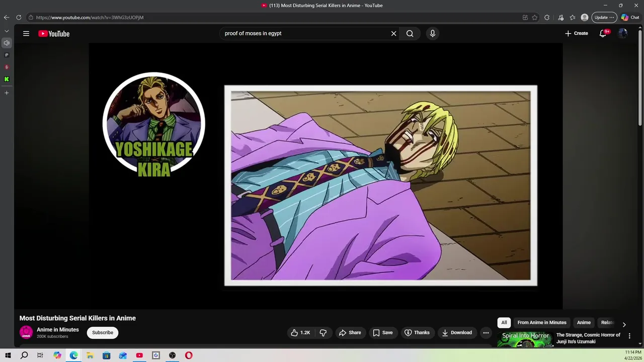Open the YouTube hamburger guide menu

click(x=26, y=34)
